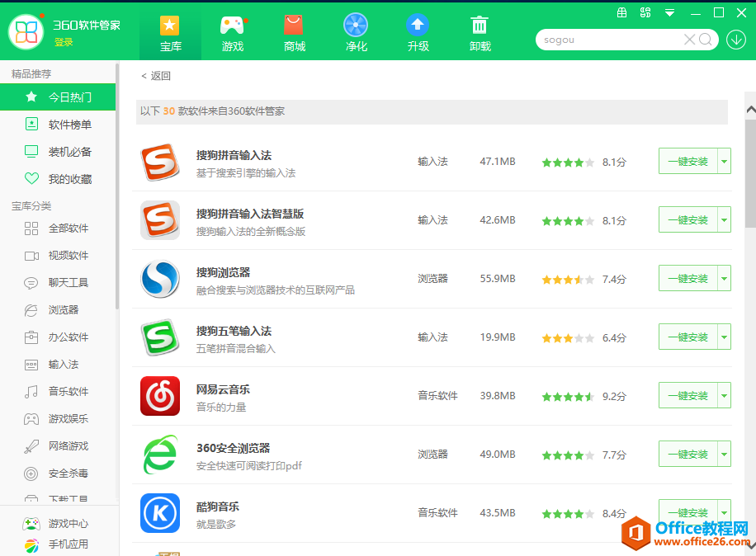Install 360安全浏览器 with 一键安装

688,455
